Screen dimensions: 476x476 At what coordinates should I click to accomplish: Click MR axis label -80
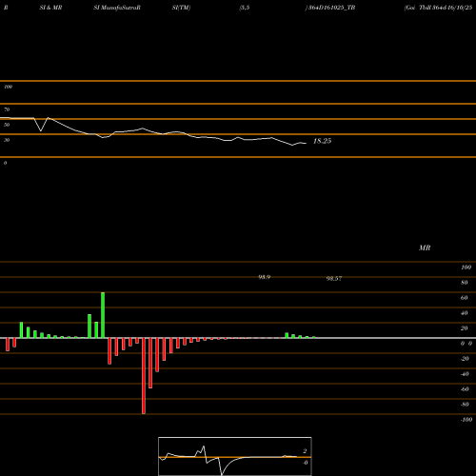(465, 405)
